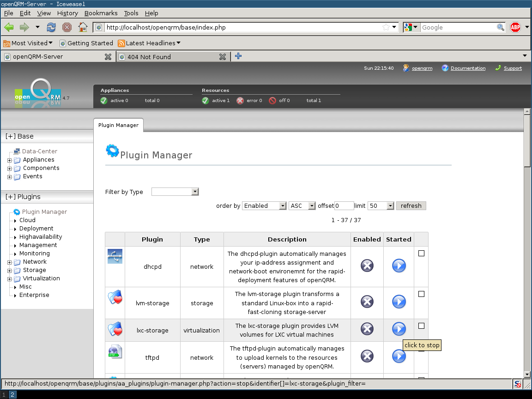532x399 pixels.
Task: Close the 404 Not Found tab
Action: 223,57
